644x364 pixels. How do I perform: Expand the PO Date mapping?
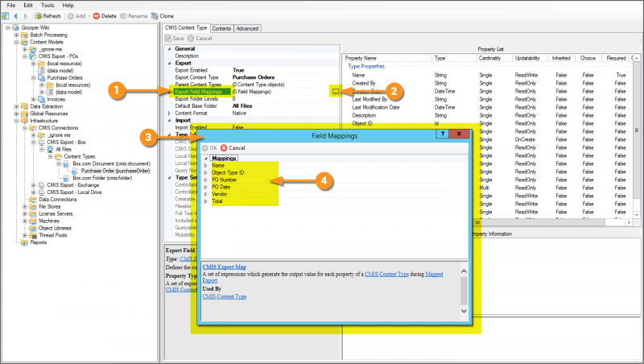click(206, 187)
